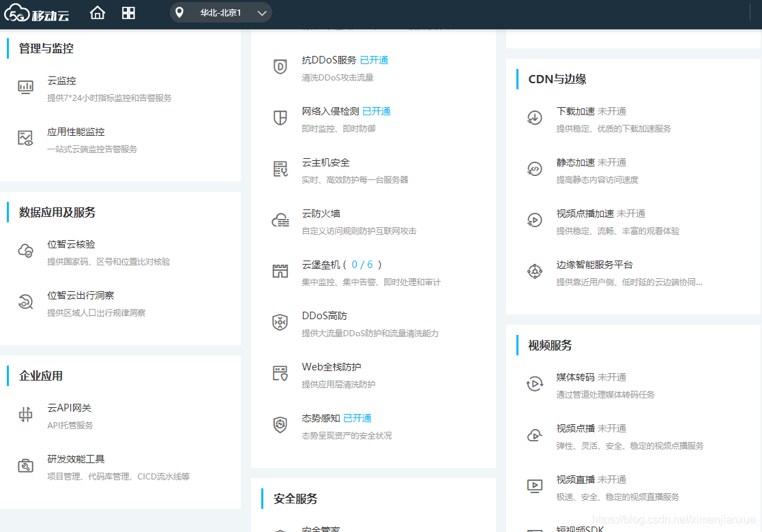This screenshot has width=762, height=532.
Task: Open the grid product menu icon
Action: [x=128, y=13]
